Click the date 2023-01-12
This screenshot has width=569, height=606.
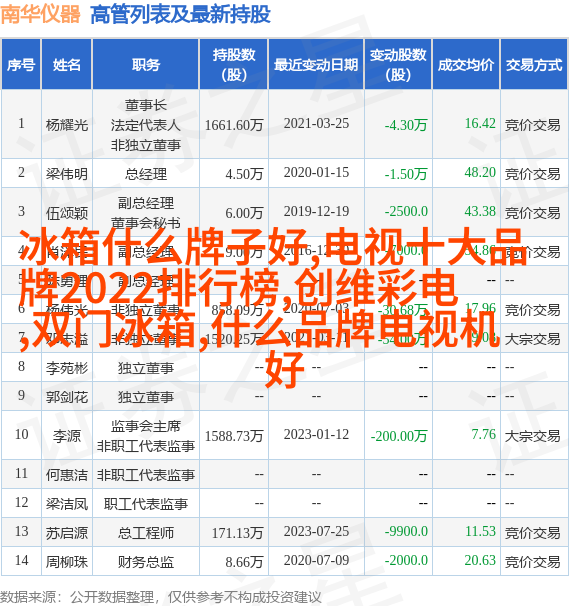316,434
